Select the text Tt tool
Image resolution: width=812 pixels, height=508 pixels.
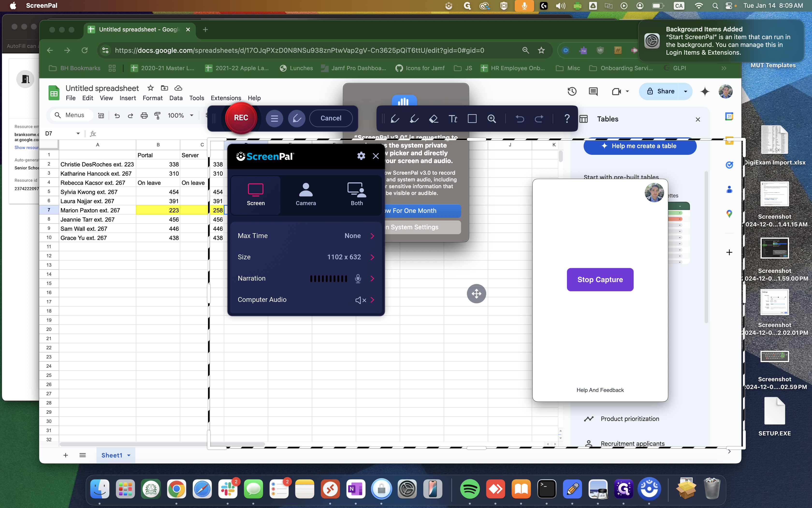tap(453, 119)
